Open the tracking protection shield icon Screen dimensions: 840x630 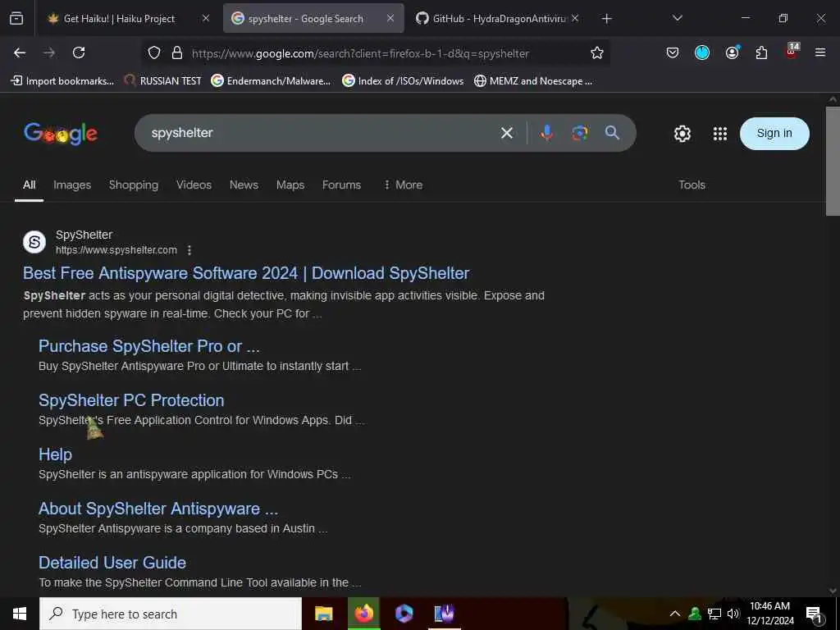coord(154,52)
